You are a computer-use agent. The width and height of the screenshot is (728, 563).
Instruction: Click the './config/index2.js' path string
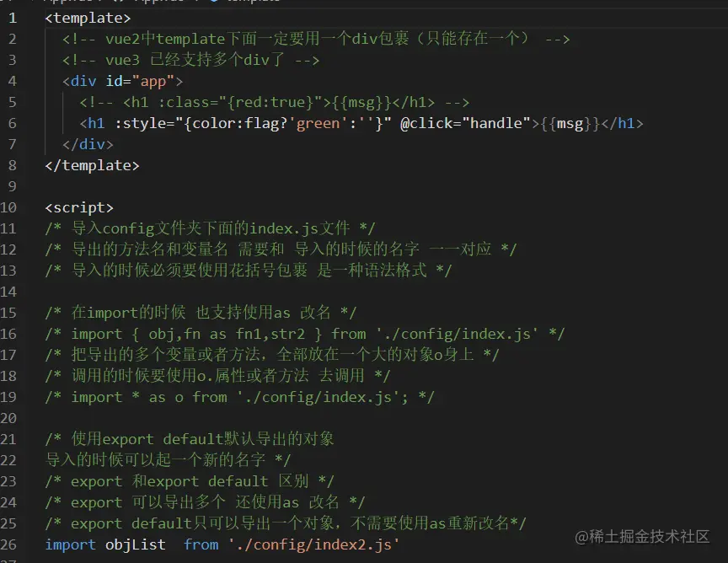313,544
